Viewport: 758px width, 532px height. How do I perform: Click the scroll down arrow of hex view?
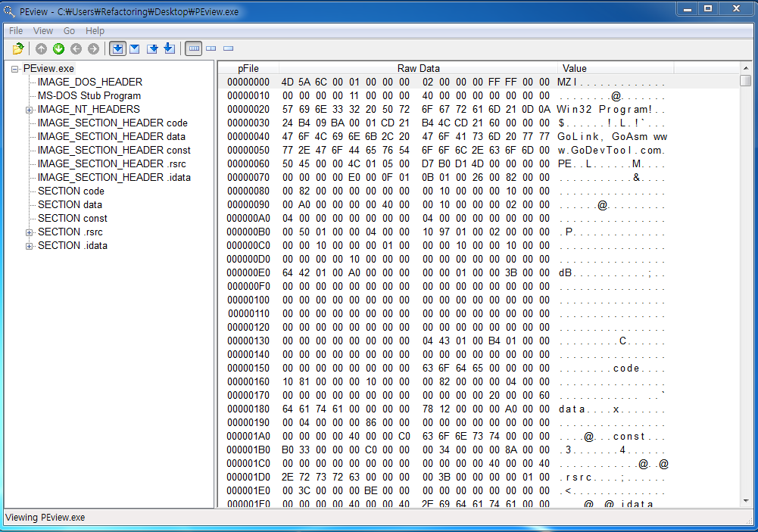click(746, 501)
